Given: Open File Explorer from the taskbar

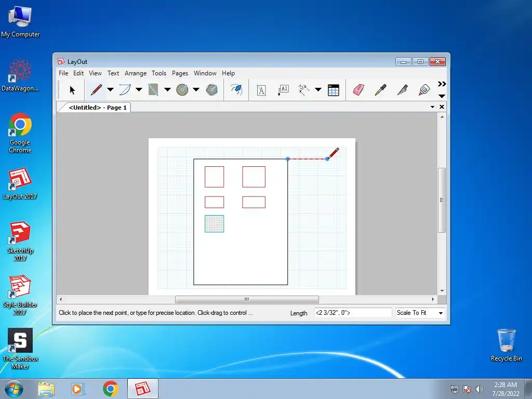Looking at the screenshot, I should click(x=46, y=389).
